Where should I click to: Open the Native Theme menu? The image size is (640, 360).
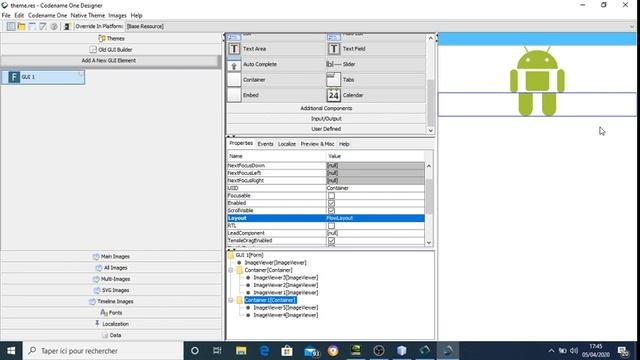coord(88,16)
